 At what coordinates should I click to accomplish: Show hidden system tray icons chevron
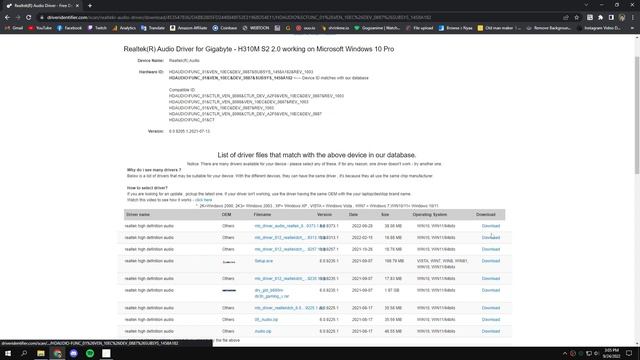click(565, 353)
